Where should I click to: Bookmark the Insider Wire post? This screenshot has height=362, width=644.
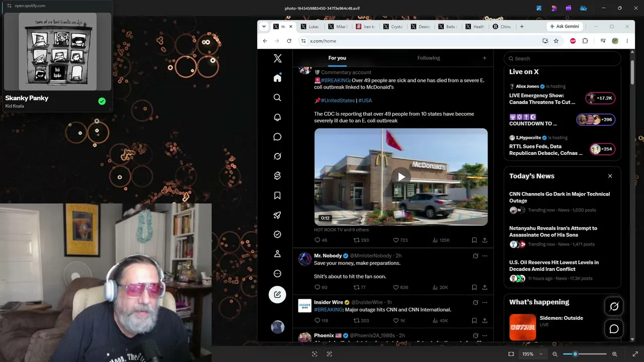tap(474, 321)
